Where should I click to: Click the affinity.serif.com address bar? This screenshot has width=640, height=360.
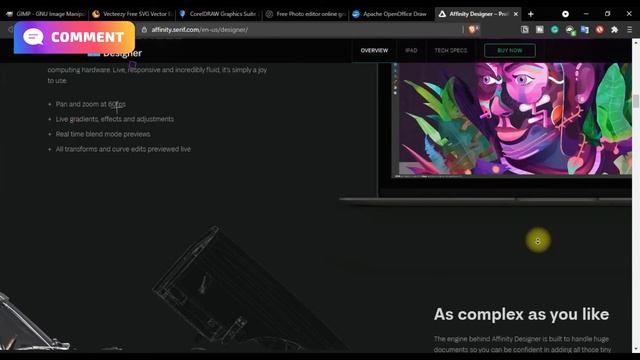[x=302, y=29]
